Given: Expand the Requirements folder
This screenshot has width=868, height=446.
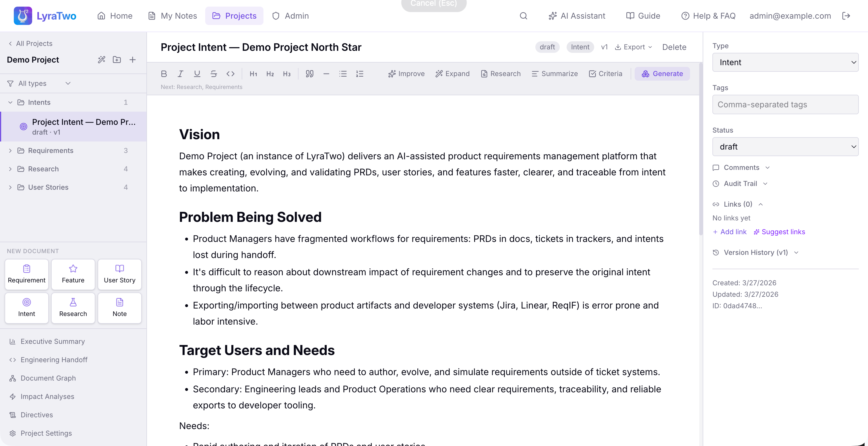Looking at the screenshot, I should coord(10,151).
